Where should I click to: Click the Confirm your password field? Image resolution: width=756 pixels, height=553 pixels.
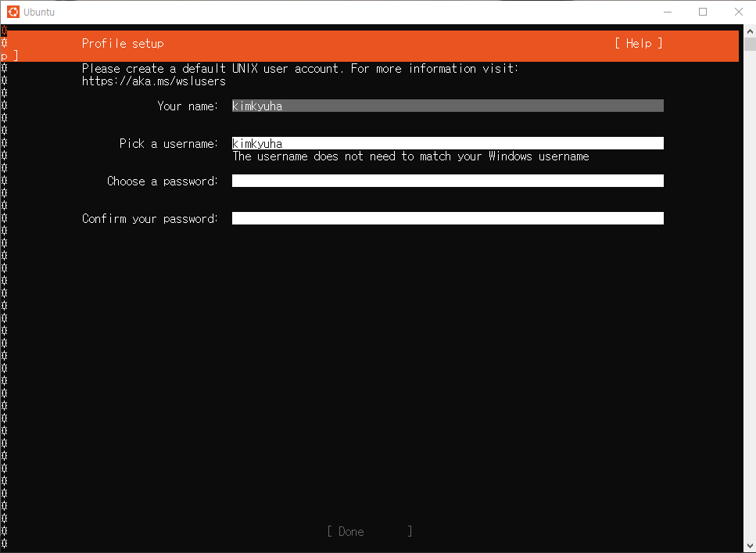click(x=447, y=218)
